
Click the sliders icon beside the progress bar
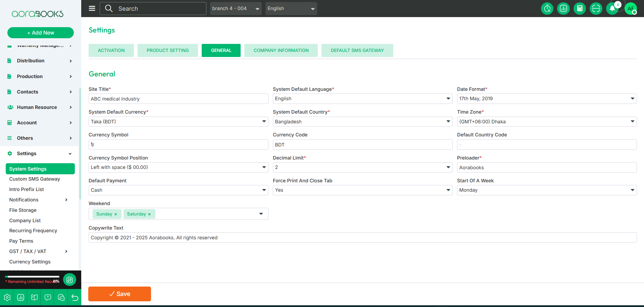[69, 280]
